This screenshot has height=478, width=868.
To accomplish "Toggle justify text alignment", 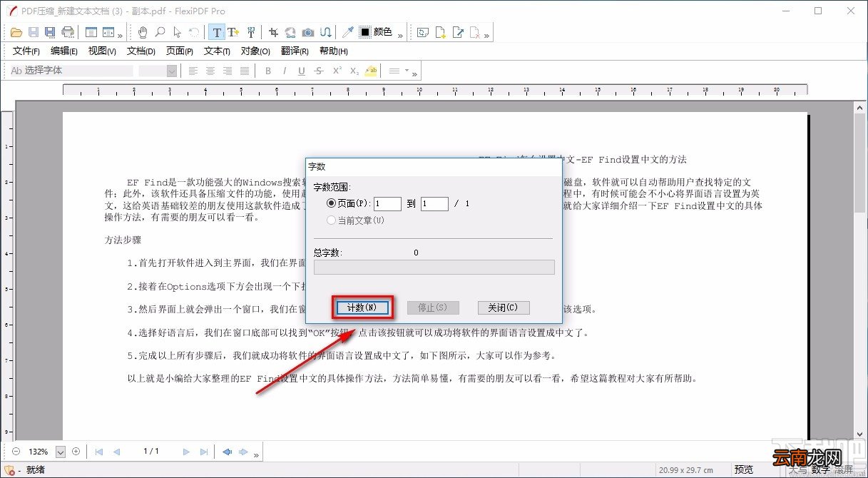I will click(x=245, y=71).
